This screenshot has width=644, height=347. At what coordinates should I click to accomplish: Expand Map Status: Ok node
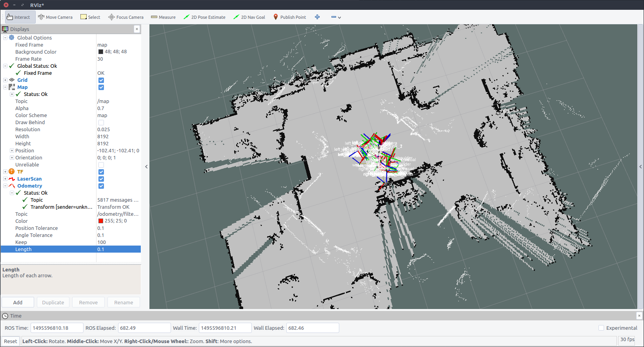tap(12, 94)
